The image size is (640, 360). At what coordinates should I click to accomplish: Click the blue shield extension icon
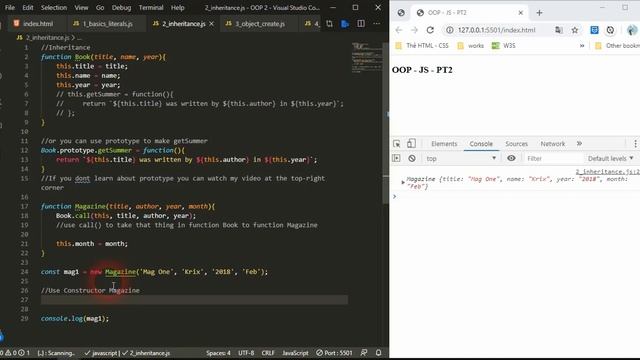[594, 30]
